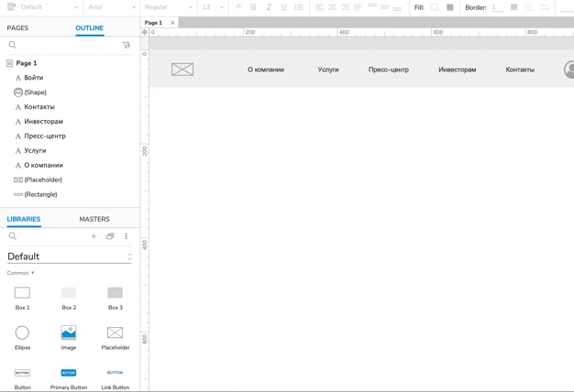Align text to the bottom
This screenshot has height=392, width=574.
[x=397, y=8]
